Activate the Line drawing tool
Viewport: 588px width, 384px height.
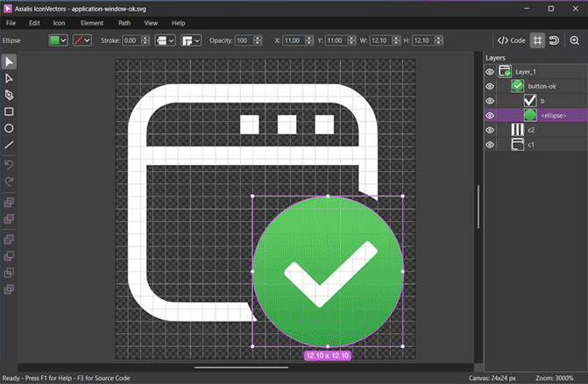(x=9, y=145)
